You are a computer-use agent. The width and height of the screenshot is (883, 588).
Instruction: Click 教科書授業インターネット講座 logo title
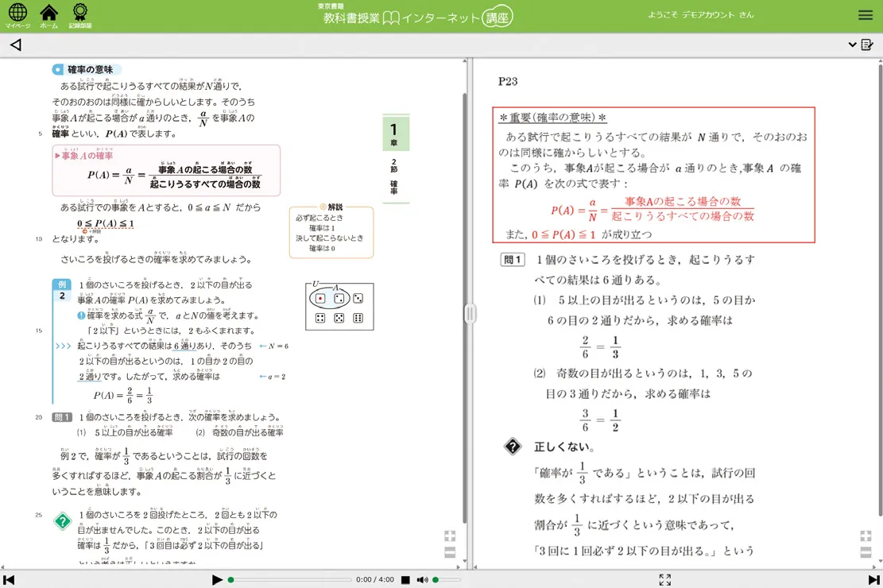click(x=417, y=17)
